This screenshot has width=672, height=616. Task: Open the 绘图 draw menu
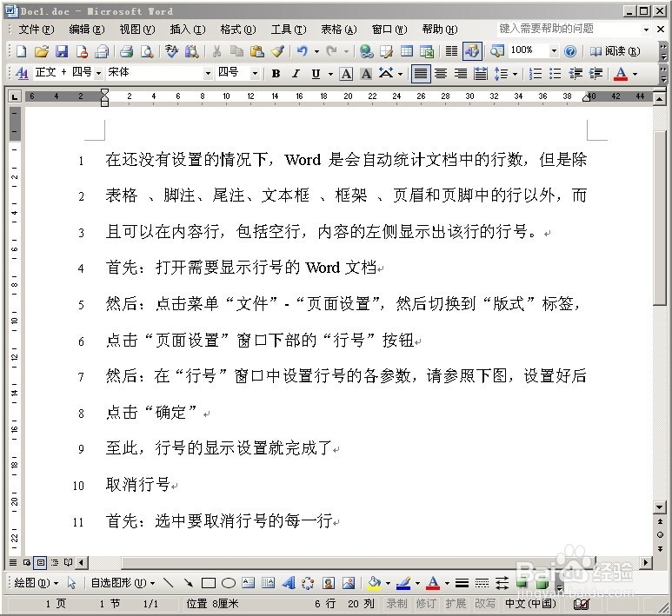37,583
